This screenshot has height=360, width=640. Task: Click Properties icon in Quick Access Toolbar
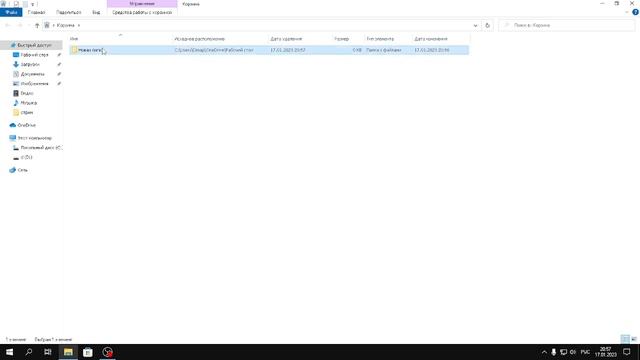[16, 4]
